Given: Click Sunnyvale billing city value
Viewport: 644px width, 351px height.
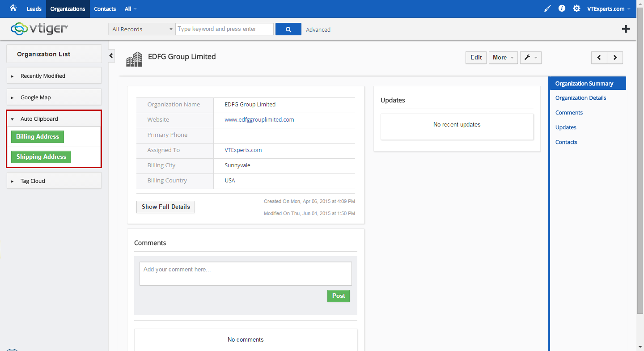Looking at the screenshot, I should click(x=237, y=165).
